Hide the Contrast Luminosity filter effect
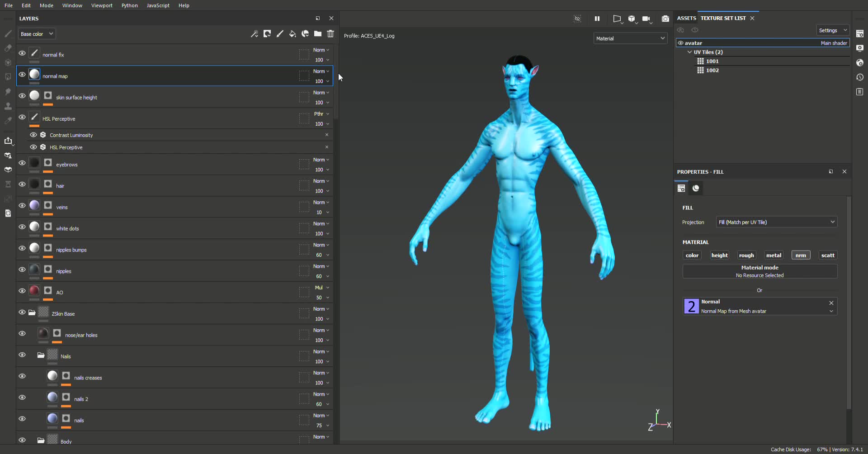868x454 pixels. coord(33,135)
